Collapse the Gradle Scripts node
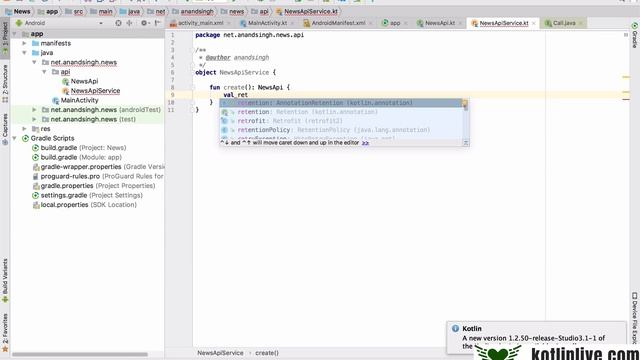The height and width of the screenshot is (360, 640). 15,138
